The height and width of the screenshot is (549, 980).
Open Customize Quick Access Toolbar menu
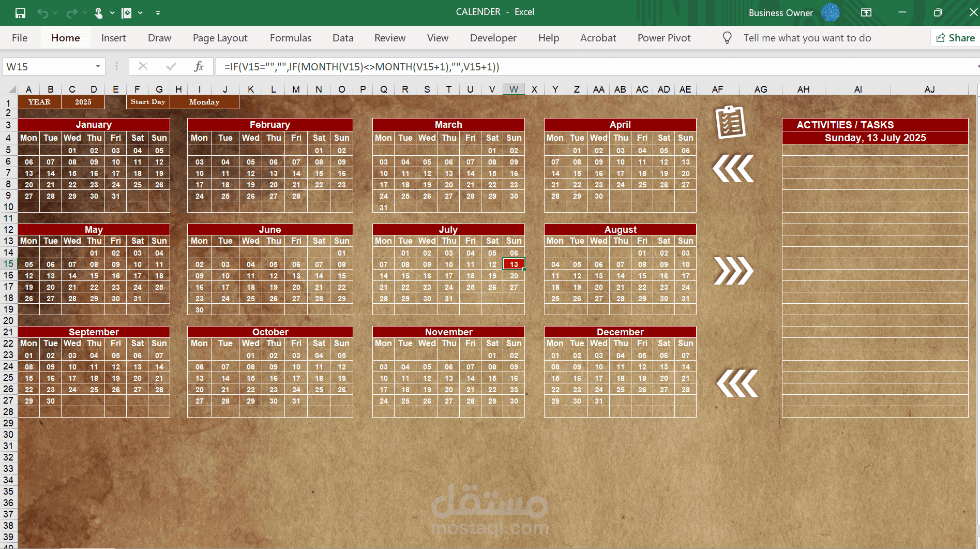(x=158, y=13)
